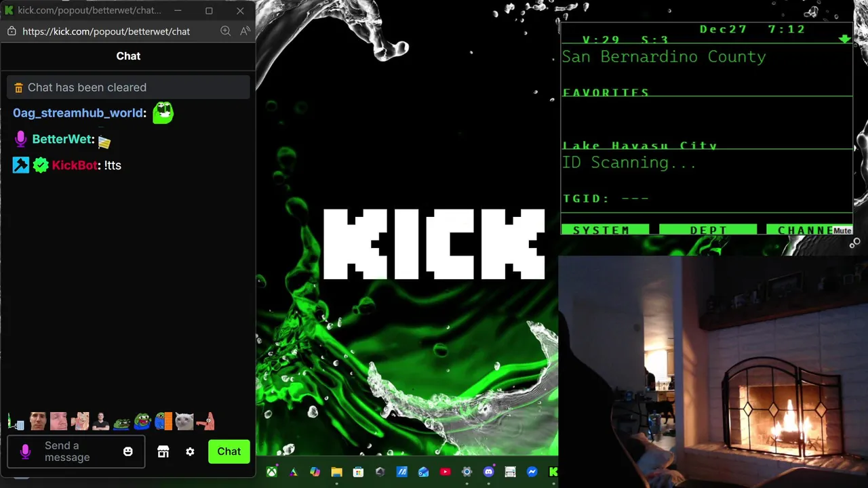Open Xbox app from taskbar
This screenshot has width=868, height=488.
coord(271,472)
